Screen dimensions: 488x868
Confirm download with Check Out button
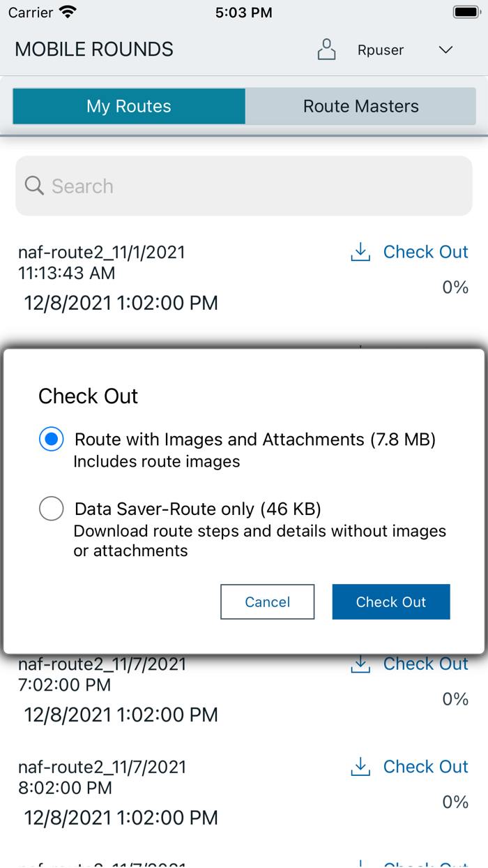(x=390, y=601)
